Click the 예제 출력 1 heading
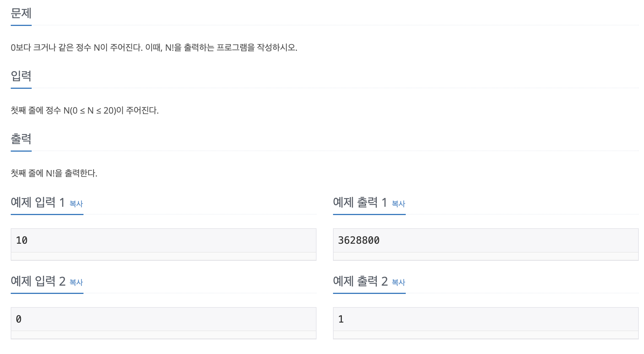Viewport: 644px width, 354px height. [360, 202]
